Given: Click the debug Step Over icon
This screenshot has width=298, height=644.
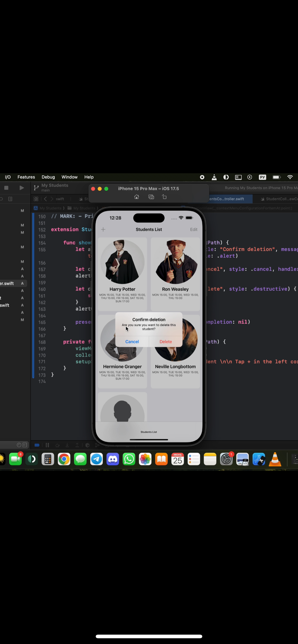Looking at the screenshot, I should pyautogui.click(x=57, y=445).
